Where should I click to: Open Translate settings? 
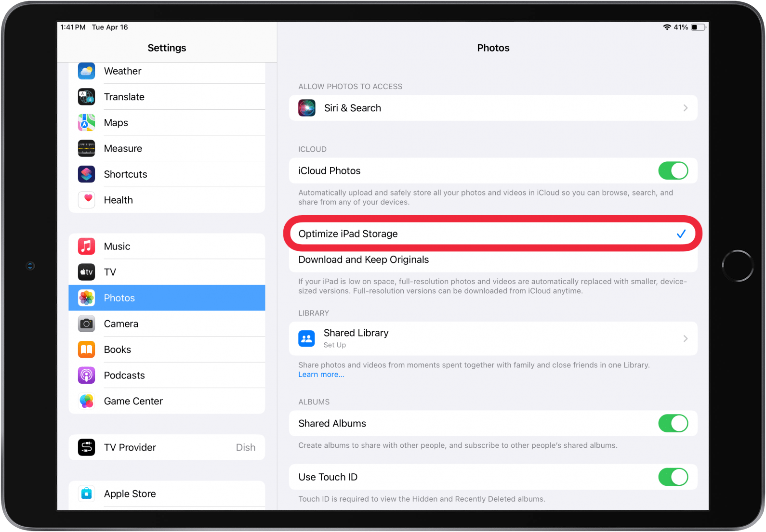tap(167, 97)
